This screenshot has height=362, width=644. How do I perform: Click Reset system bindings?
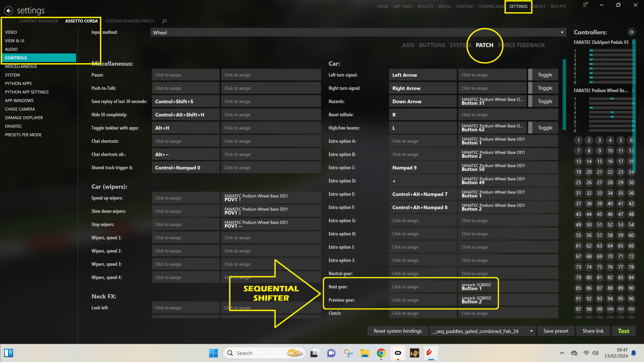(397, 331)
